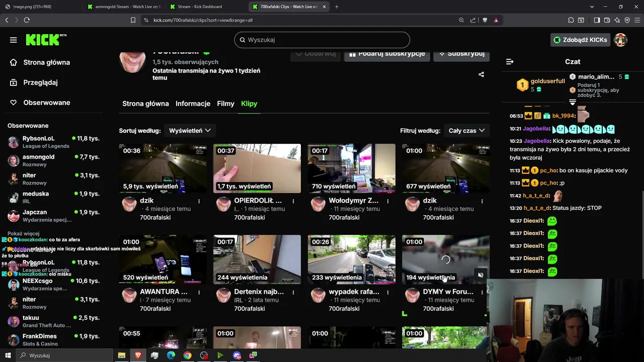
Task: Open Japczan channel in sidebar
Action: coord(53,216)
